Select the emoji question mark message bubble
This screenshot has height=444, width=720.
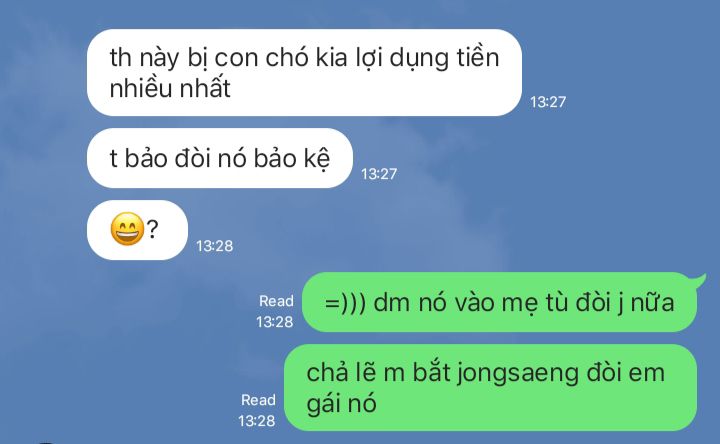(137, 230)
